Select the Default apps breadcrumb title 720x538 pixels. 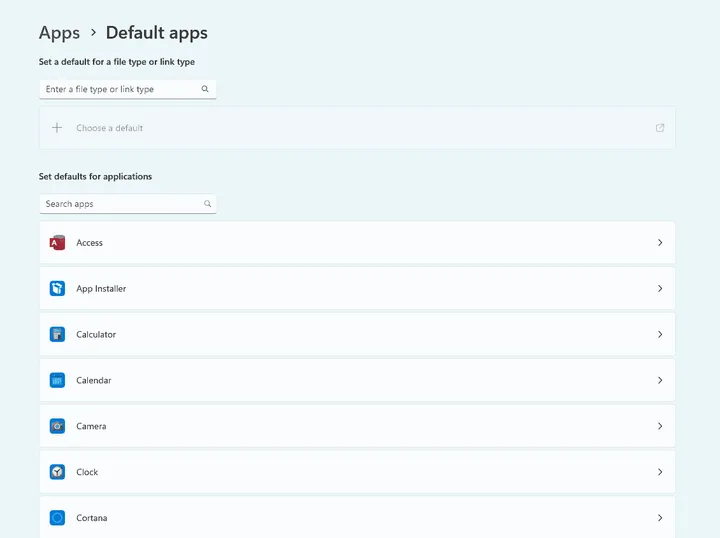click(x=156, y=33)
